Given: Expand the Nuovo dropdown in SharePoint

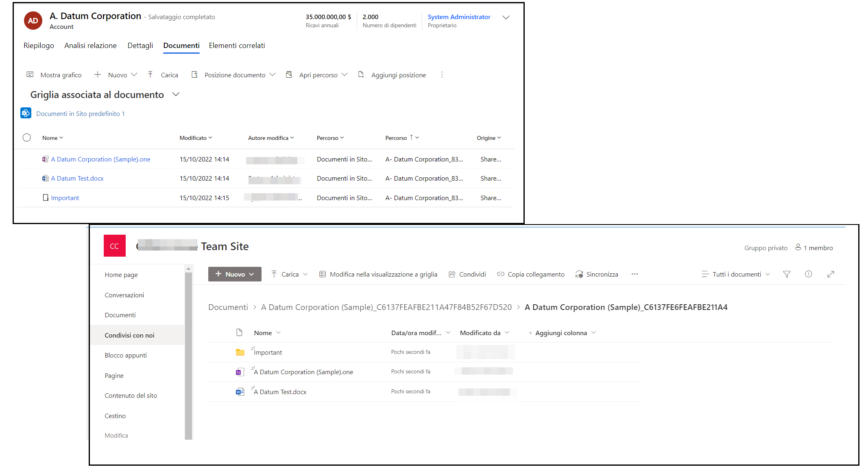Looking at the screenshot, I should pyautogui.click(x=252, y=274).
